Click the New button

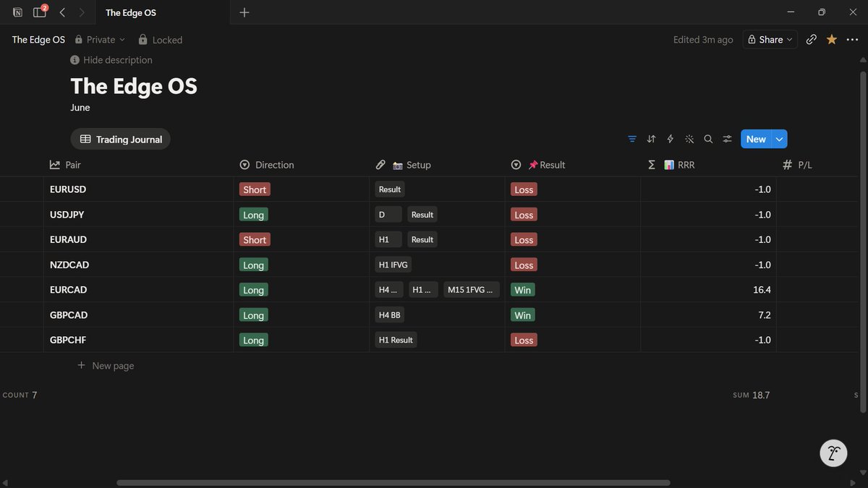click(756, 139)
